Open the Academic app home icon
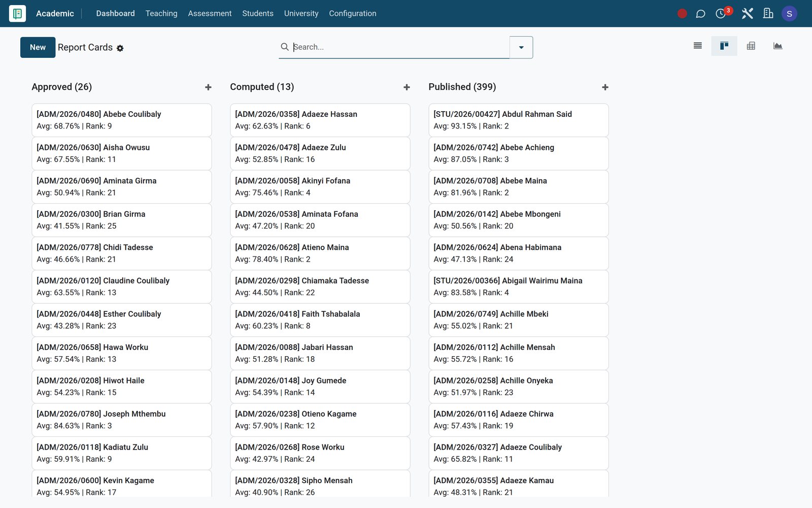This screenshot has width=812, height=508. [17, 14]
